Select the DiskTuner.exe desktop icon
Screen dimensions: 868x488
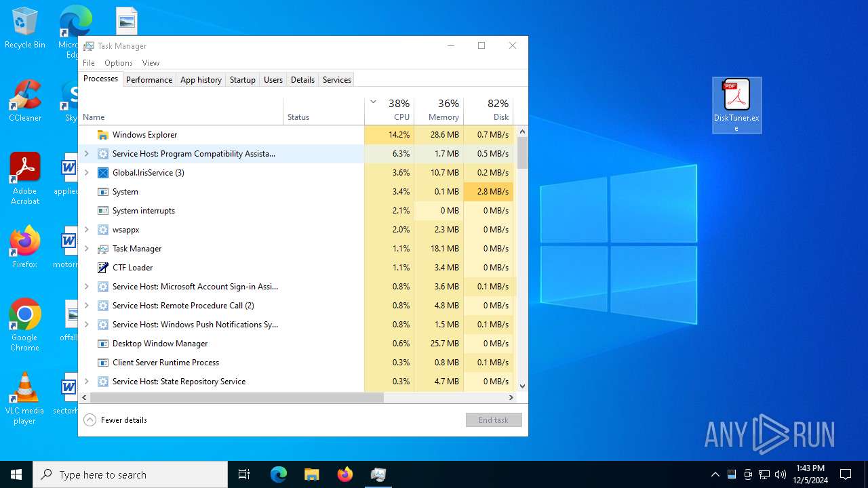tap(736, 105)
